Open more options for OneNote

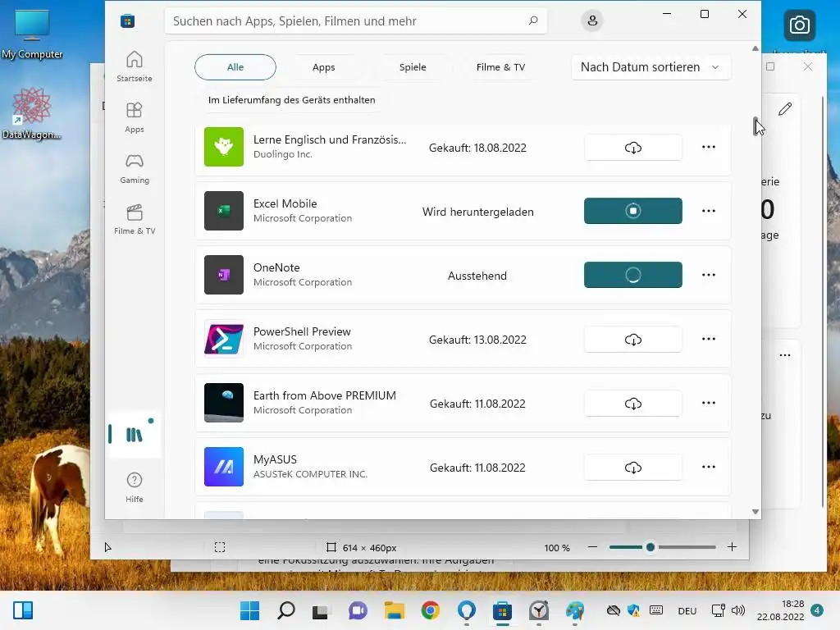708,275
